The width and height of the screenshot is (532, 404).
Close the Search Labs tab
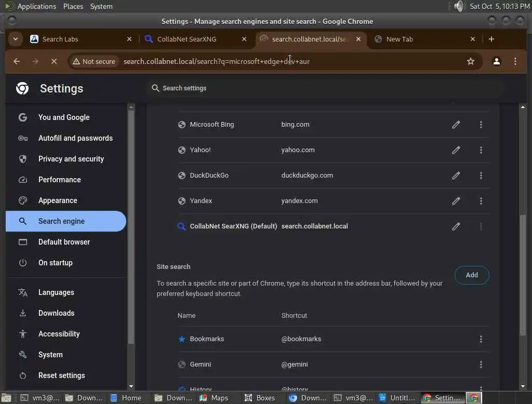pos(129,39)
